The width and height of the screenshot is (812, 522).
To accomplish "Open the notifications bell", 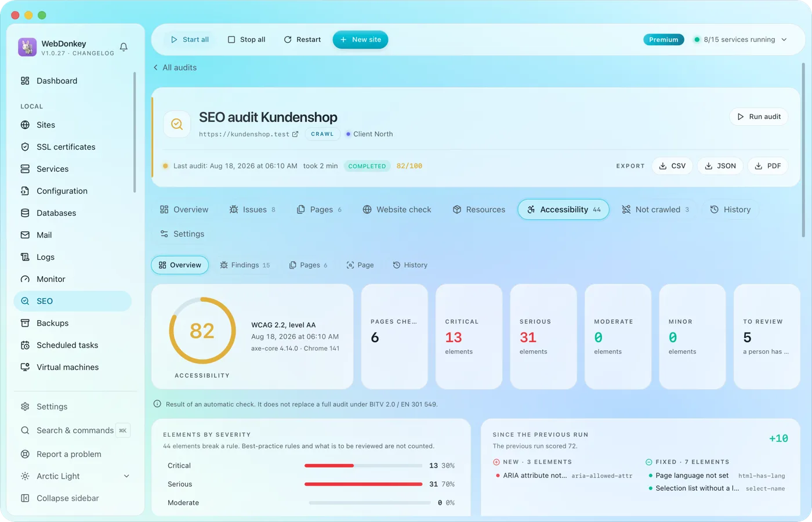I will 124,47.
